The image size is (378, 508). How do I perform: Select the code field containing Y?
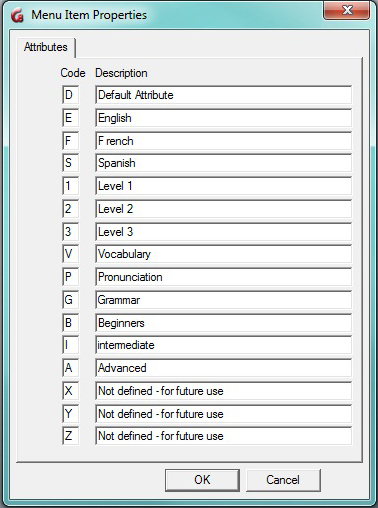click(71, 414)
